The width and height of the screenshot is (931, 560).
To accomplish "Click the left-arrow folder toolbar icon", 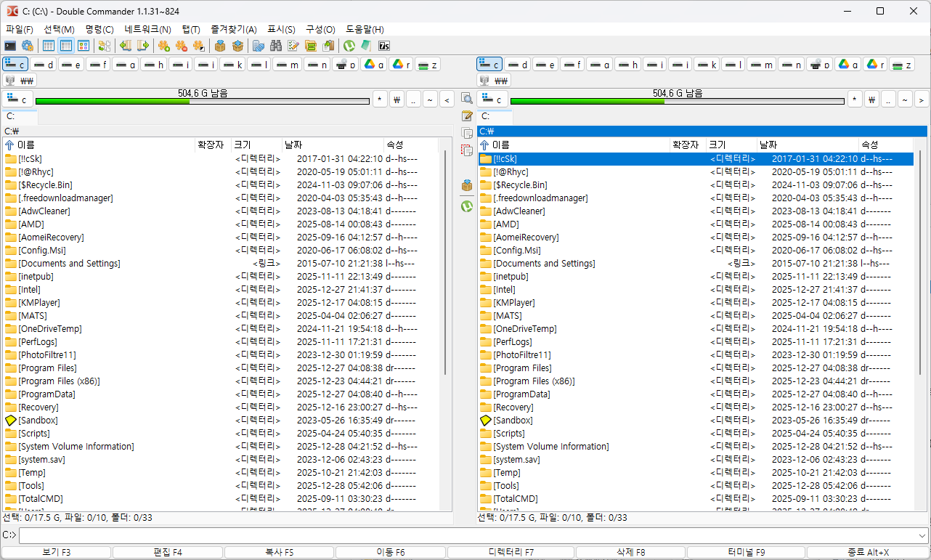I will [x=125, y=46].
